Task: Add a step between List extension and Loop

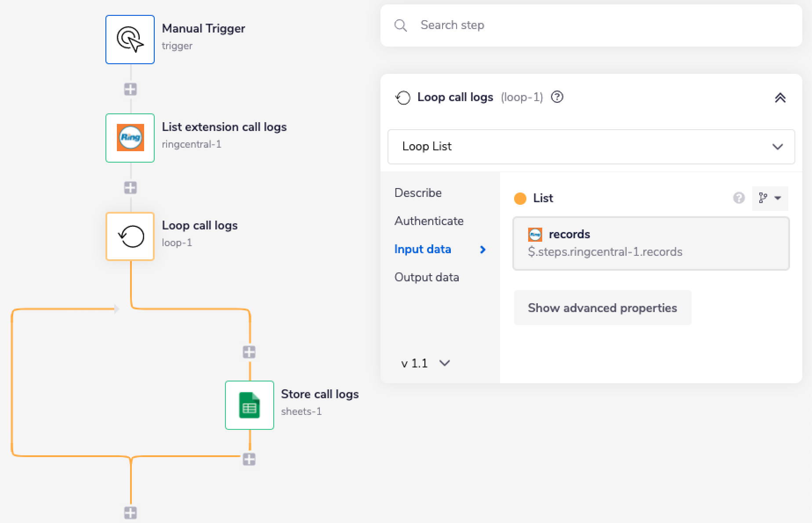Action: (130, 188)
